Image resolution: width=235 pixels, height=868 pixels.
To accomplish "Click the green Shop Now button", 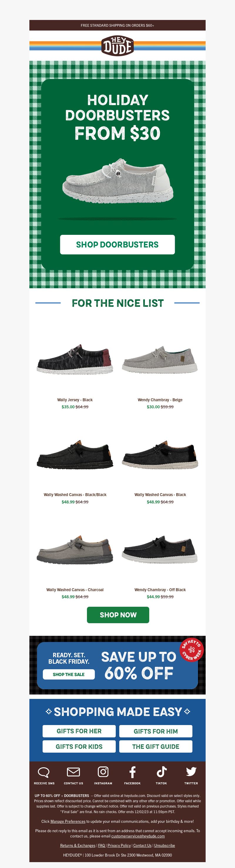I will point(118,615).
